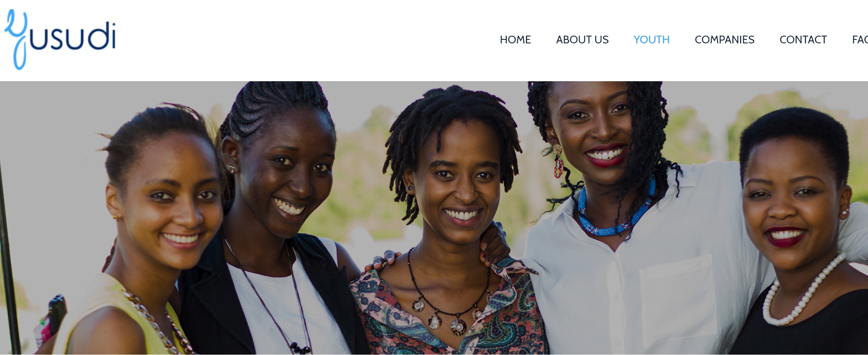Image resolution: width=868 pixels, height=355 pixels.
Task: Select the highlighted YOUTH nav link
Action: pyautogui.click(x=651, y=40)
